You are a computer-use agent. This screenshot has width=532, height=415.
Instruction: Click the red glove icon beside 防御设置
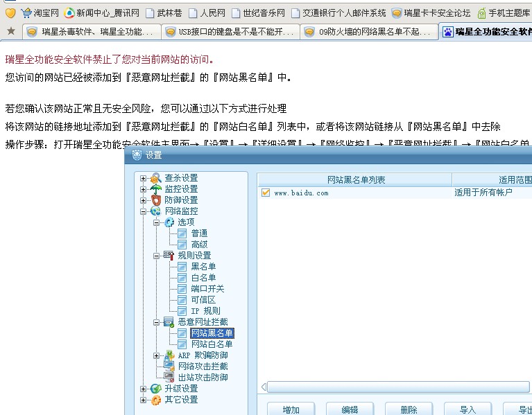pyautogui.click(x=156, y=200)
